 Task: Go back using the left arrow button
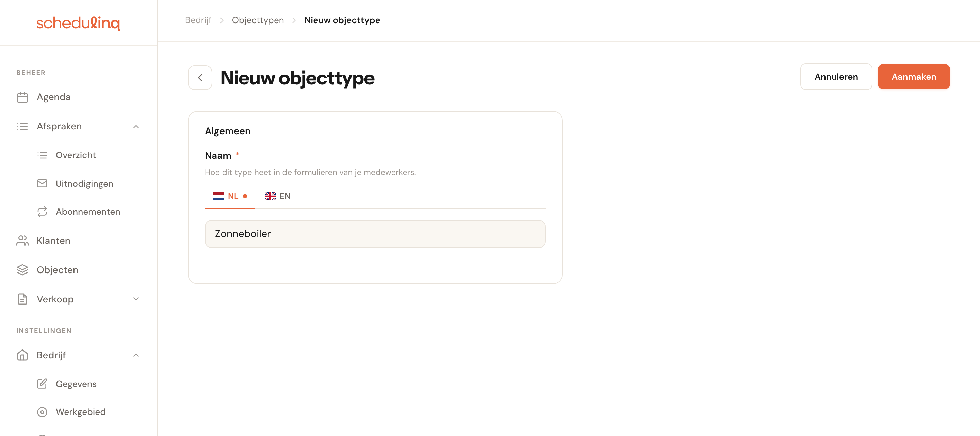coord(200,78)
